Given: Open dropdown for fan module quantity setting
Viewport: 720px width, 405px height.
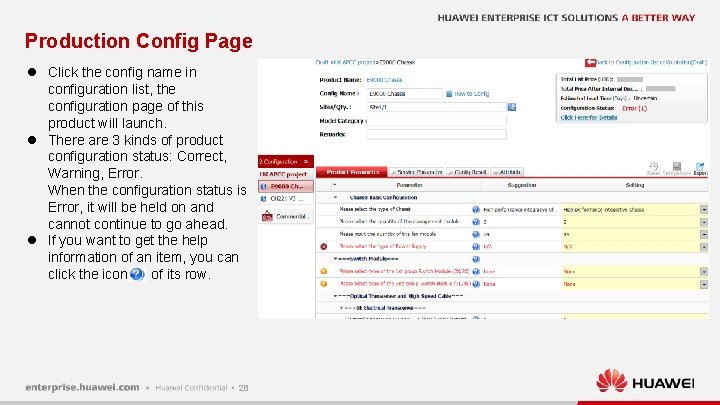Looking at the screenshot, I should [x=703, y=234].
